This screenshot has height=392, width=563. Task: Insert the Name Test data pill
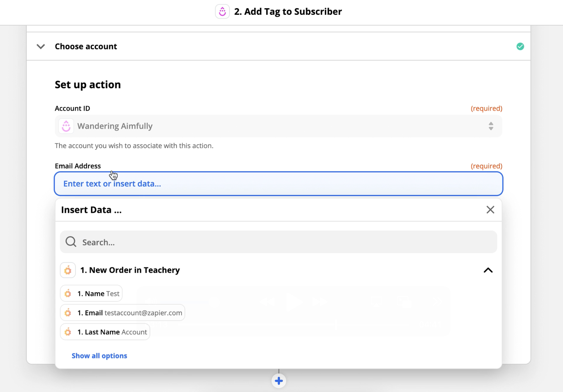(x=91, y=294)
